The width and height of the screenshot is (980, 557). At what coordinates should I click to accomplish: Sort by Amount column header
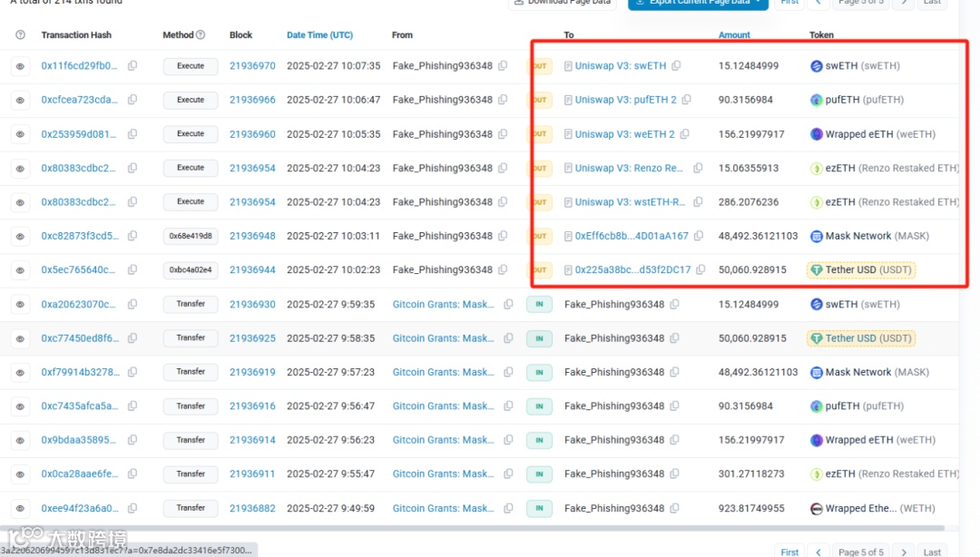(x=734, y=35)
